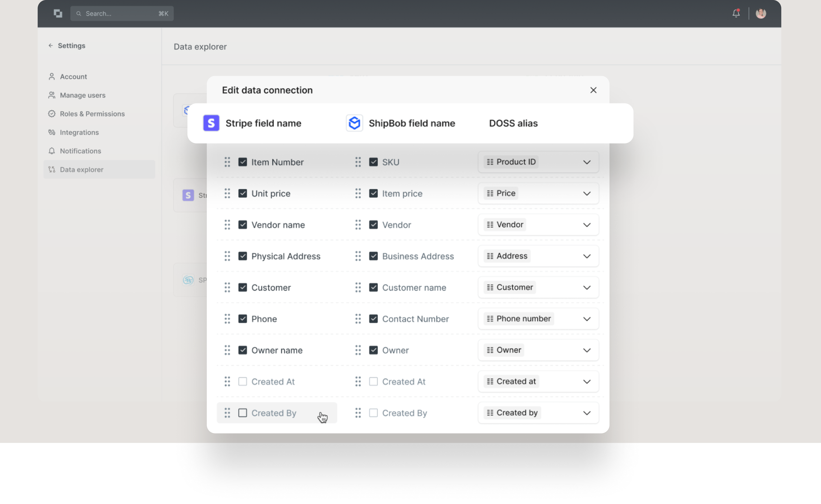Expand the Product ID alias dropdown
The width and height of the screenshot is (821, 504).
click(587, 162)
